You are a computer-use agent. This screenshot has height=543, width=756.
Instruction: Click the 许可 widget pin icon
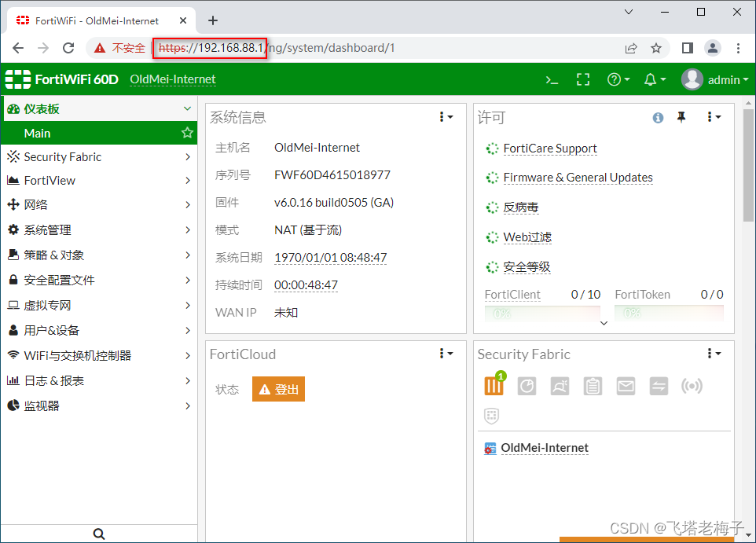[x=681, y=117]
